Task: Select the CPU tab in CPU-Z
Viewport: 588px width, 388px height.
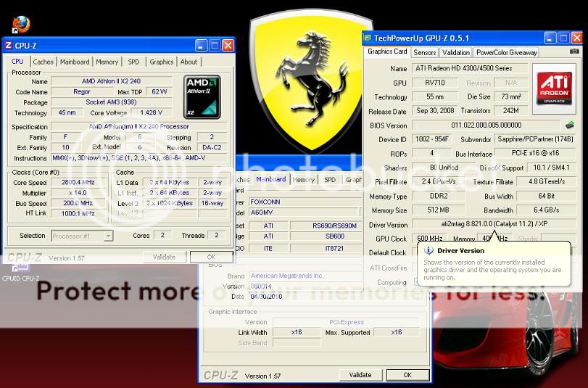Action: (x=17, y=62)
